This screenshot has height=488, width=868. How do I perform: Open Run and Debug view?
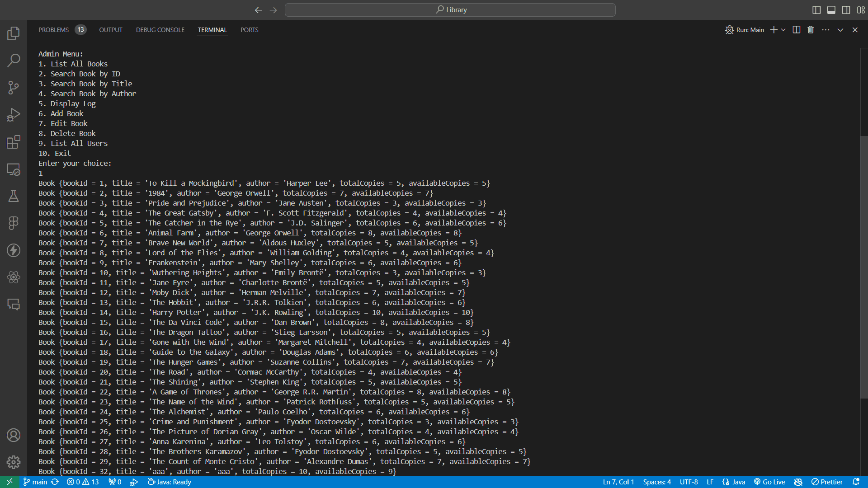pos(14,115)
